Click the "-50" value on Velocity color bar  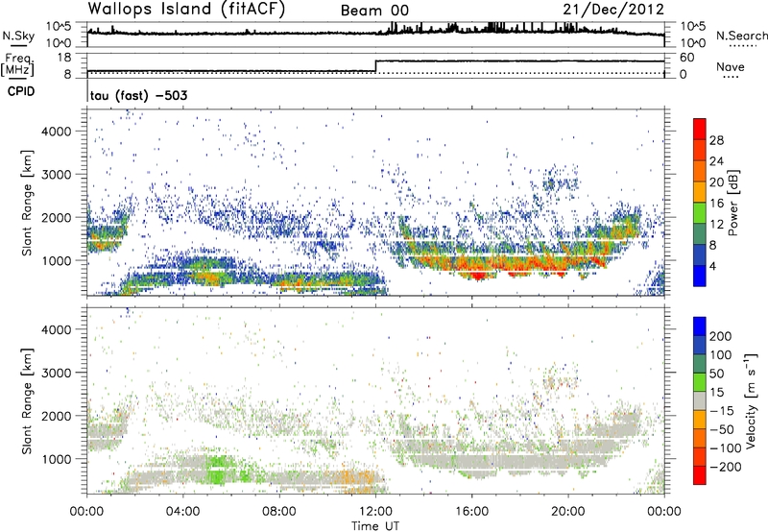[x=722, y=429]
